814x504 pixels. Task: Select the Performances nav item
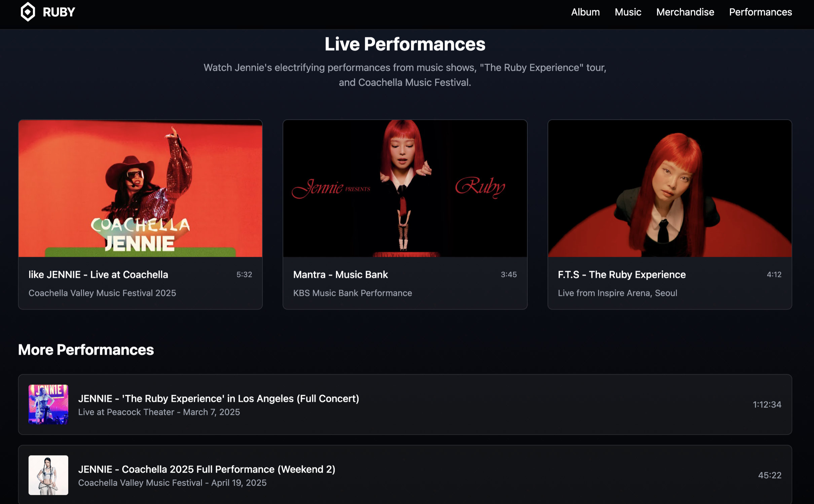click(760, 12)
